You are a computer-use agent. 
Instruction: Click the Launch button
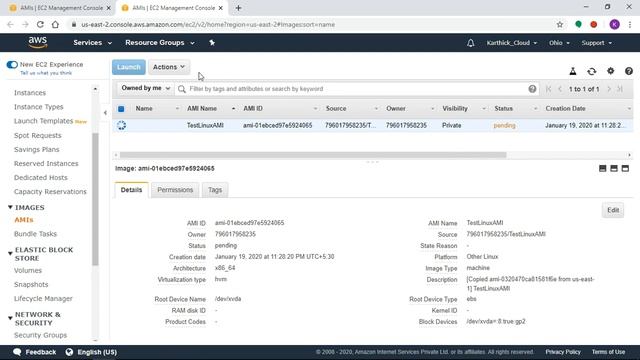click(x=129, y=67)
